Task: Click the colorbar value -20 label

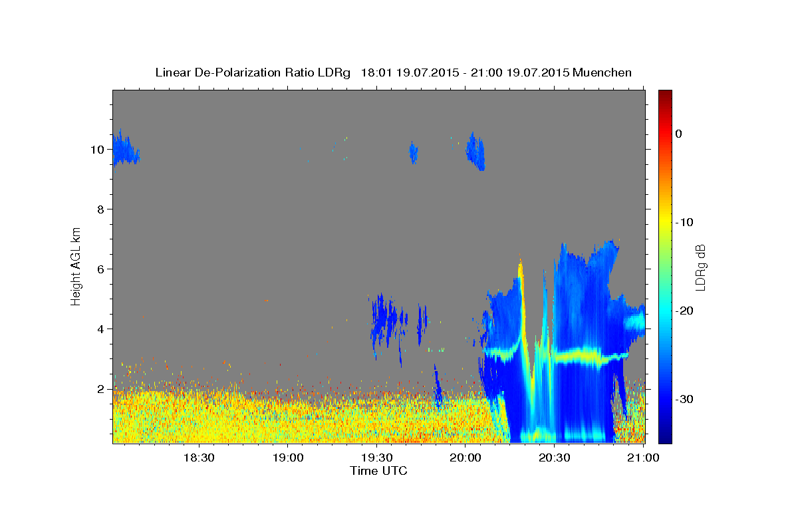Action: (x=684, y=311)
